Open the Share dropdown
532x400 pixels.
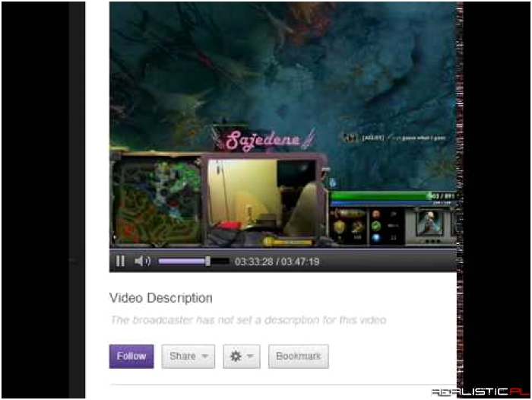188,356
